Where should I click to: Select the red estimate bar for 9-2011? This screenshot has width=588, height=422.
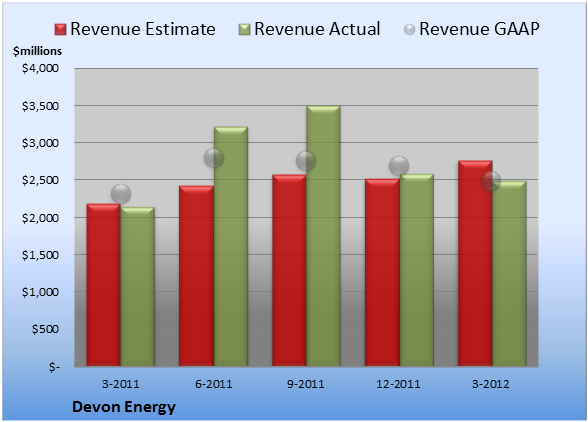click(x=289, y=270)
